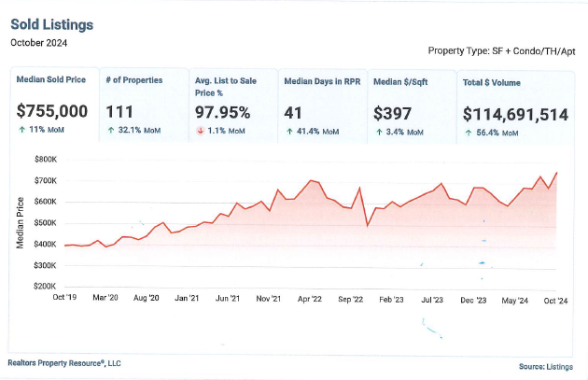Click the up arrow next to 32.1% MoM

[x=111, y=130]
